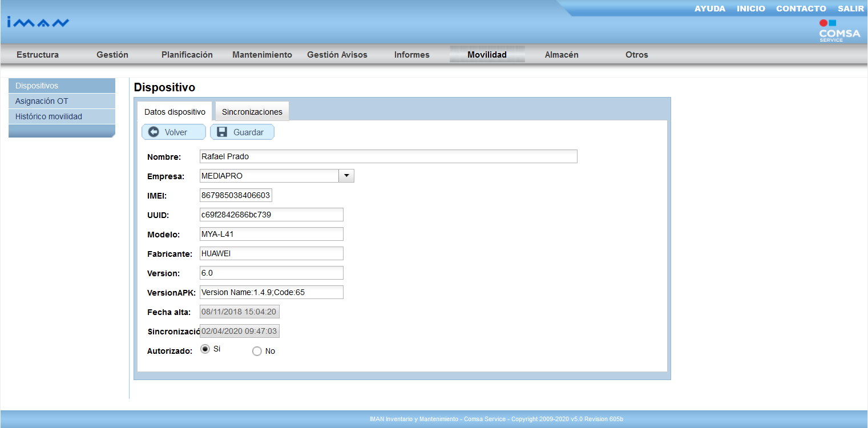Select the 'Si' authorized radio button
Image resolution: width=868 pixels, height=428 pixels.
[x=205, y=349]
